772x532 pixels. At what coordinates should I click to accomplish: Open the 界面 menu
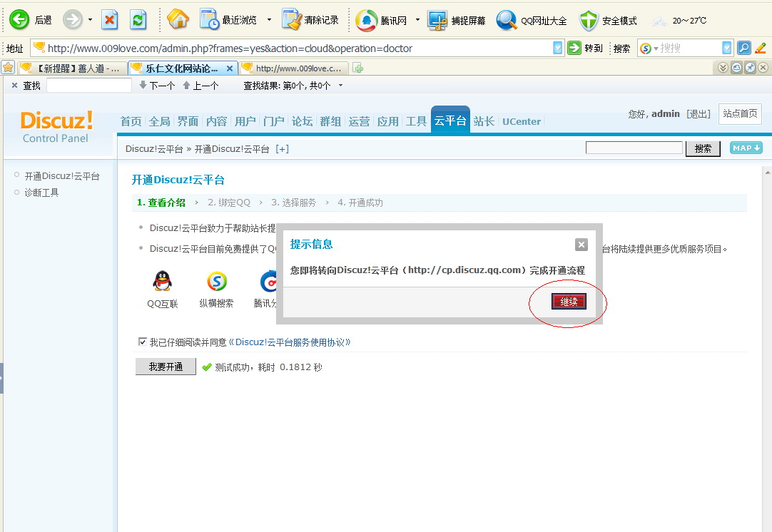pos(188,121)
